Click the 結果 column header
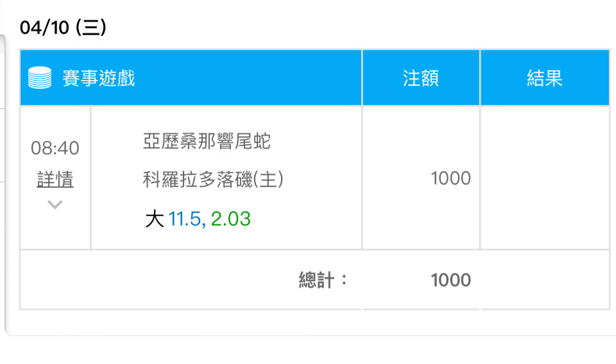Viewport: 616px width, 364px height. click(x=544, y=78)
